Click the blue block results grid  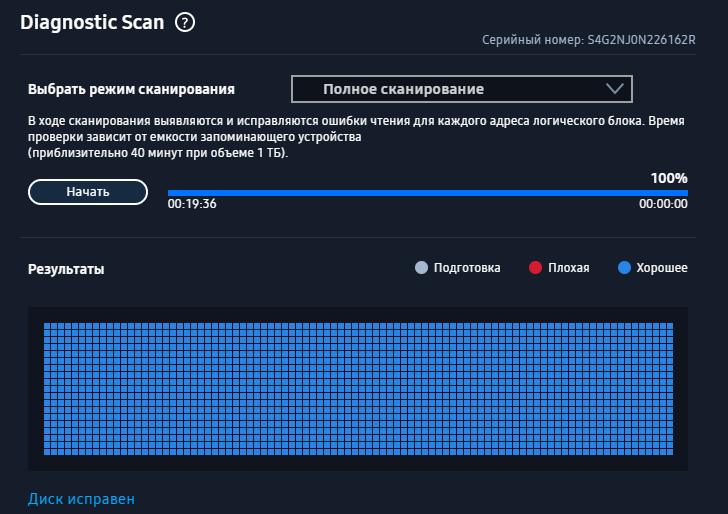coord(358,389)
